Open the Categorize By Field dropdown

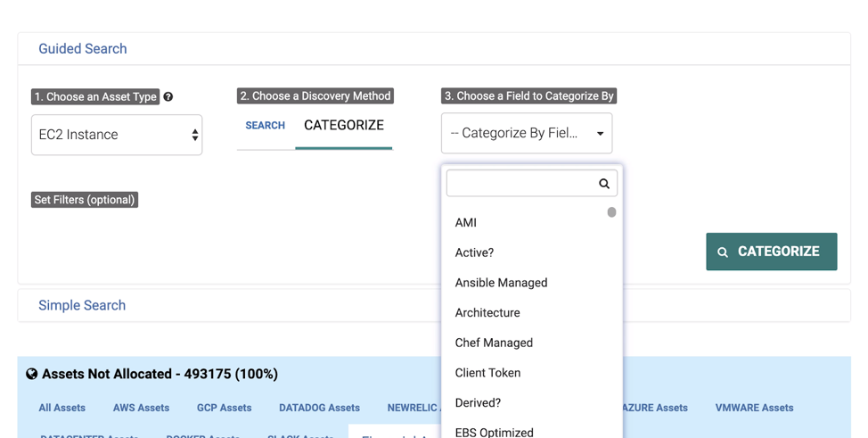(527, 133)
